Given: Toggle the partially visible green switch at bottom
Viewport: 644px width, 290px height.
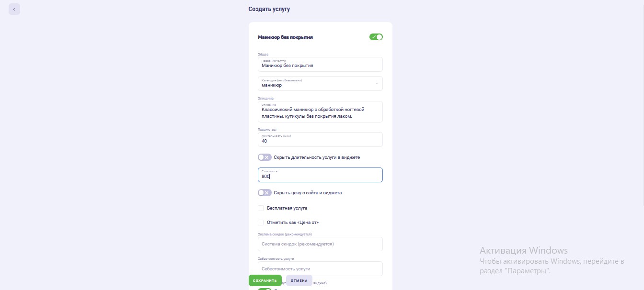Looking at the screenshot, I should tap(264, 289).
